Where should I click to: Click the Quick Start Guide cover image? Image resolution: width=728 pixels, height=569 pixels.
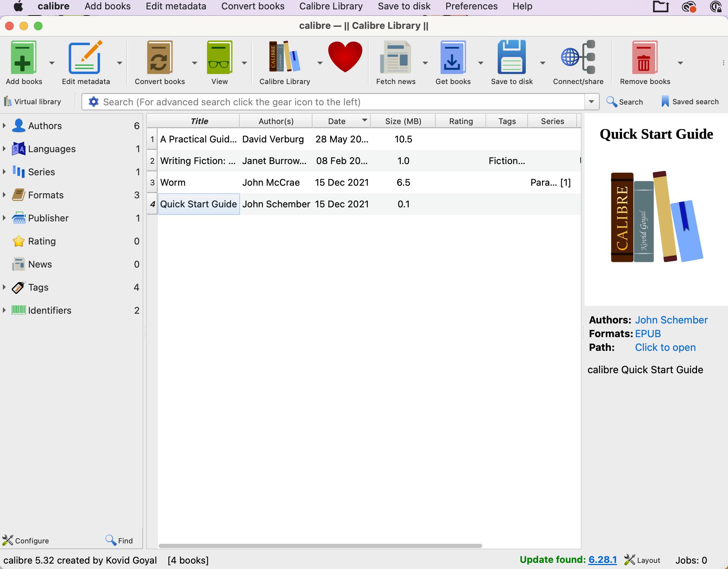pos(656,210)
